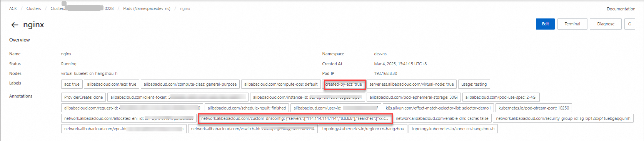Open the Cluster breadcrumb ending in -0228

82,8
